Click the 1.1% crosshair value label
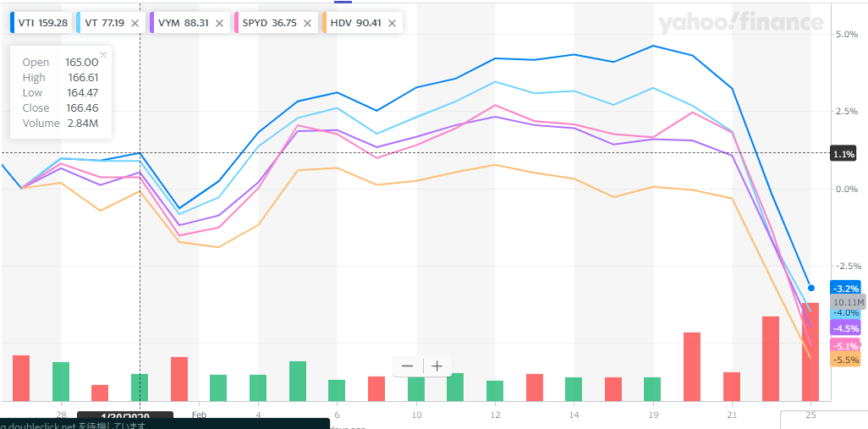 843,155
